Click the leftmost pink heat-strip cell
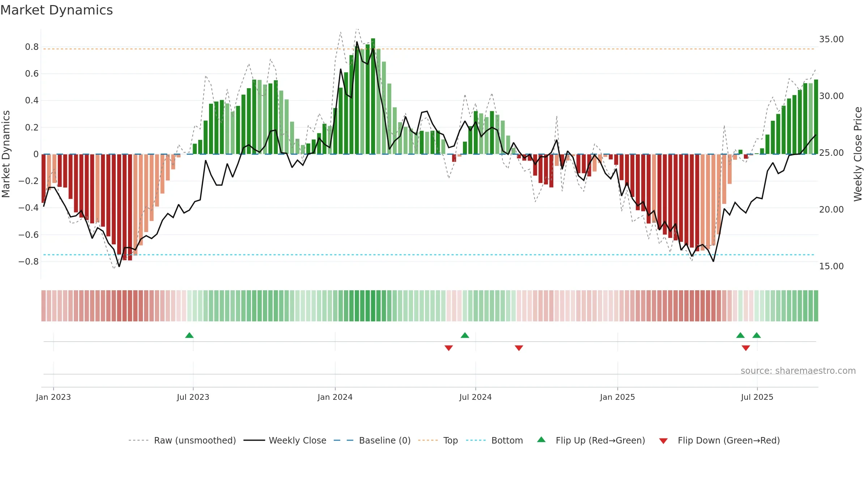Screen dimensions: 868x488 pyautogui.click(x=43, y=306)
